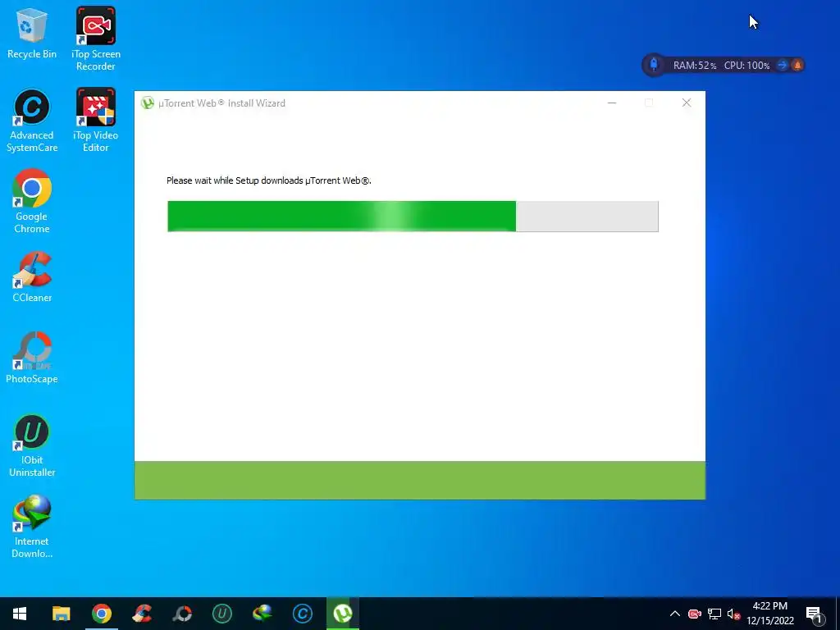Click the screen recorder tray icon

point(694,614)
